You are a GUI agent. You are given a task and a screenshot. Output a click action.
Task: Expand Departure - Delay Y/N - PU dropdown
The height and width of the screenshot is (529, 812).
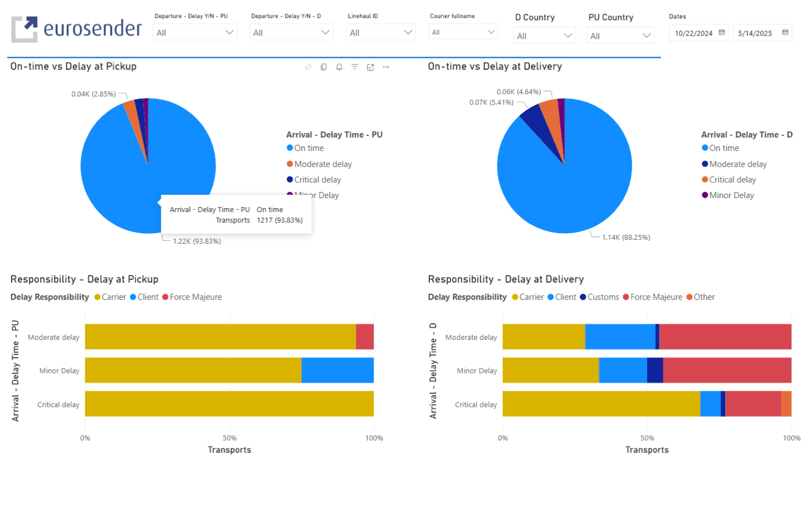[x=195, y=32]
